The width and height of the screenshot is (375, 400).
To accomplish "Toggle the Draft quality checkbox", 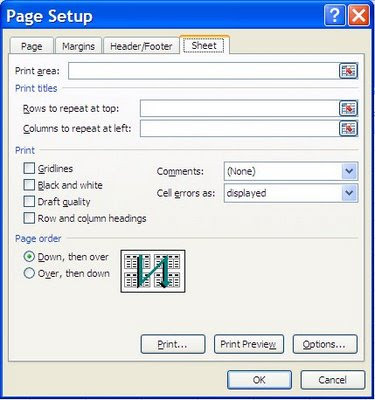I will pos(29,202).
